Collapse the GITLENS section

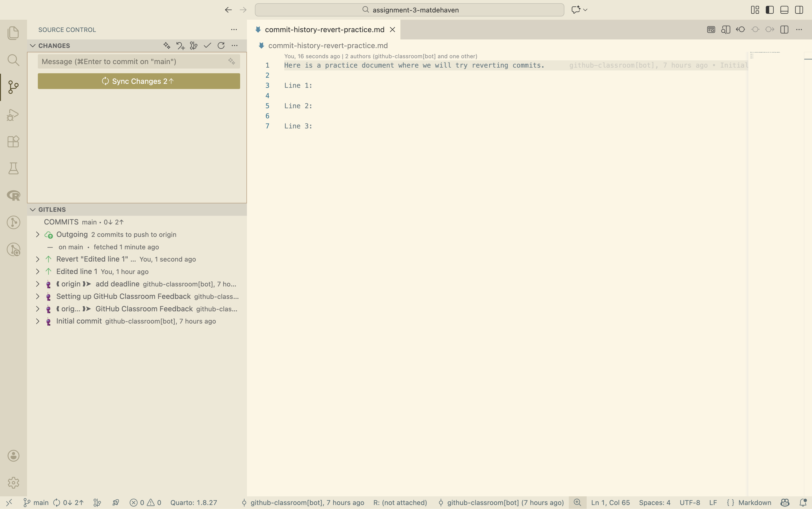click(x=33, y=209)
